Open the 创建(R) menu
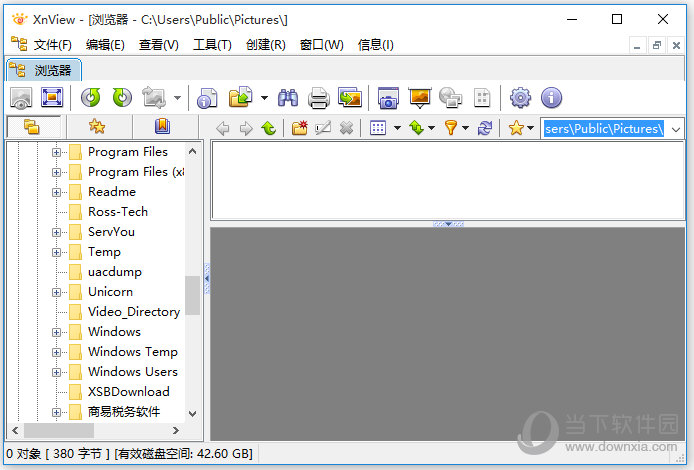Image resolution: width=694 pixels, height=470 pixels. pyautogui.click(x=266, y=45)
